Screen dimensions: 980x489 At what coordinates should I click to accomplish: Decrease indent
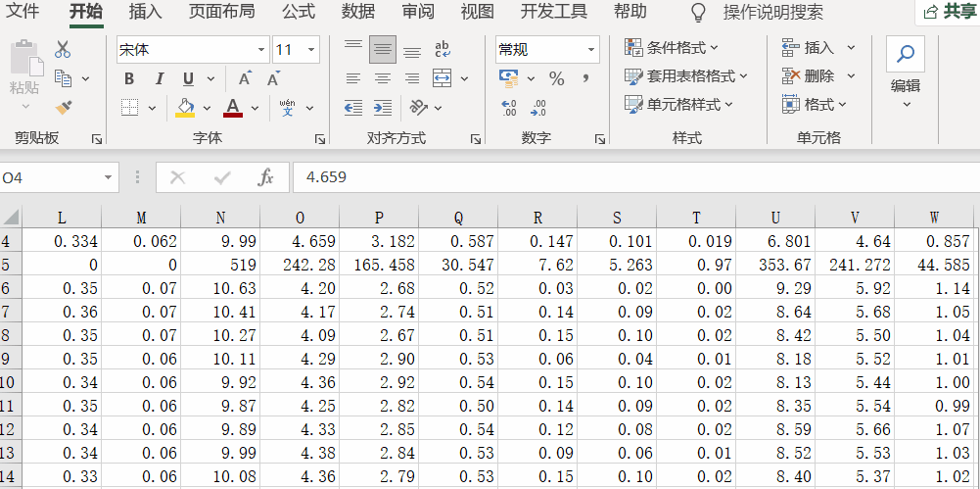coord(353,108)
